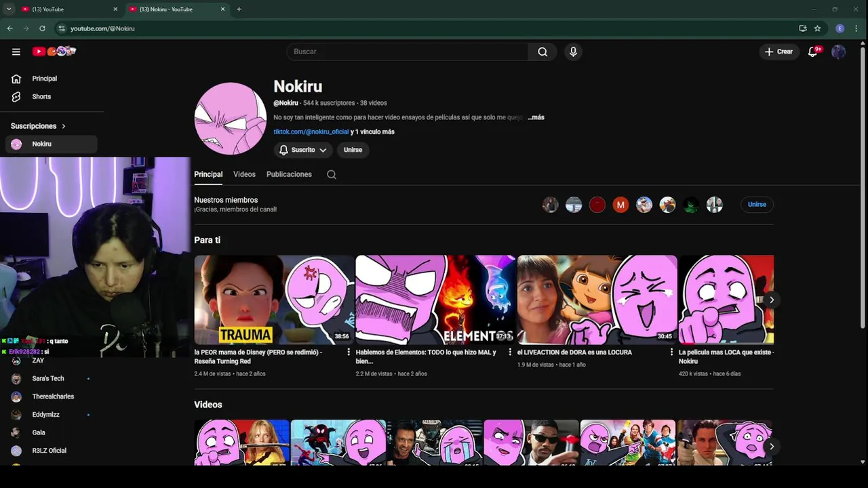Click the Videos section heading
The width and height of the screenshot is (868, 488).
208,405
